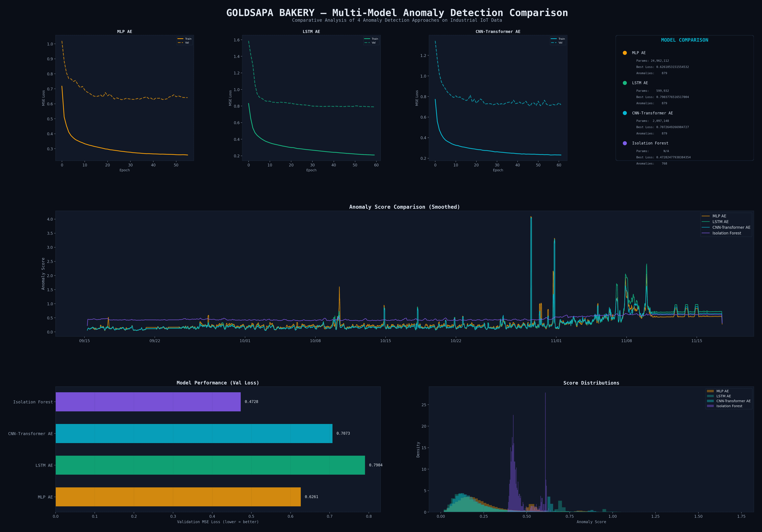Click the 10/15 date tick label

(x=385, y=341)
